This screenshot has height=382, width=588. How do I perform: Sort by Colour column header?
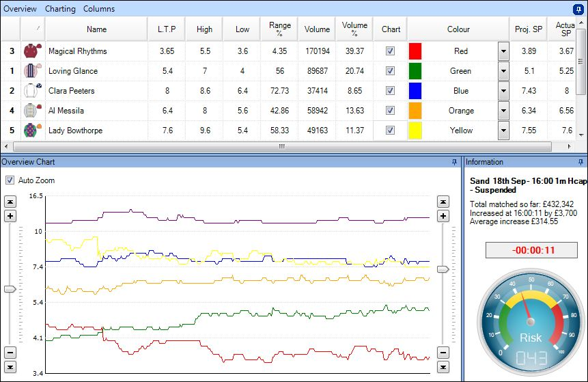[x=458, y=29]
